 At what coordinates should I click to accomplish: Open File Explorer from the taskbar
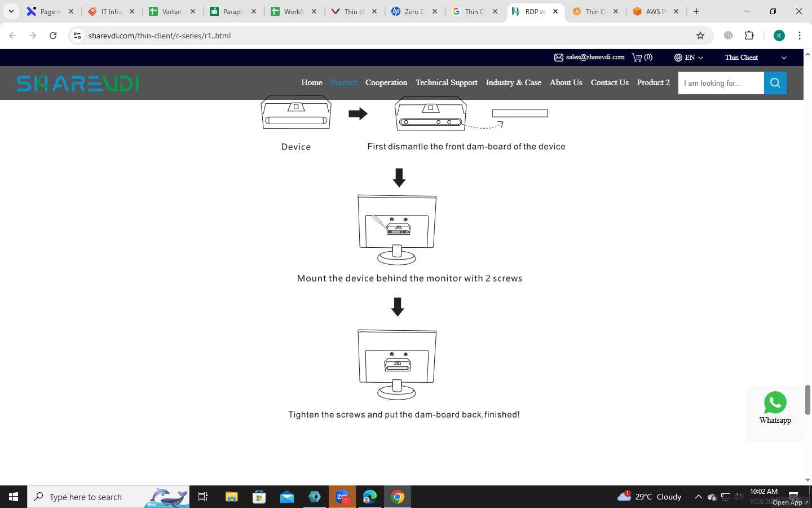[231, 497]
